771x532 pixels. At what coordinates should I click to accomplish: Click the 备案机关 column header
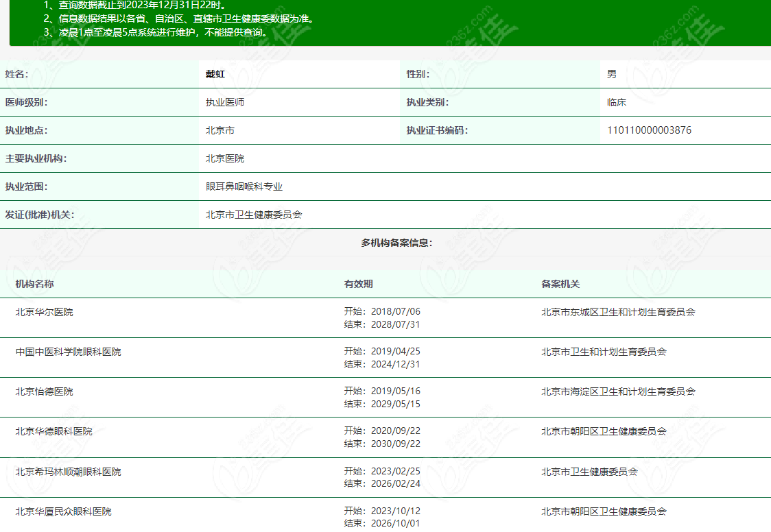(x=560, y=284)
